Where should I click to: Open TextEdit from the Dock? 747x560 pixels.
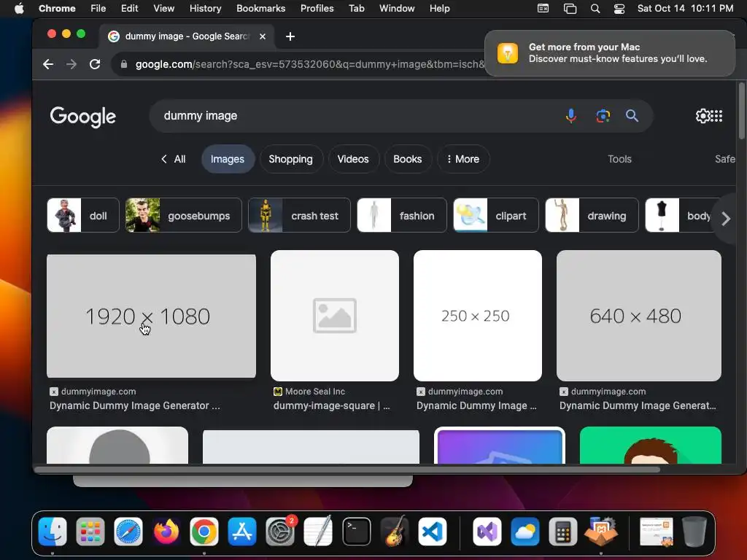click(318, 532)
